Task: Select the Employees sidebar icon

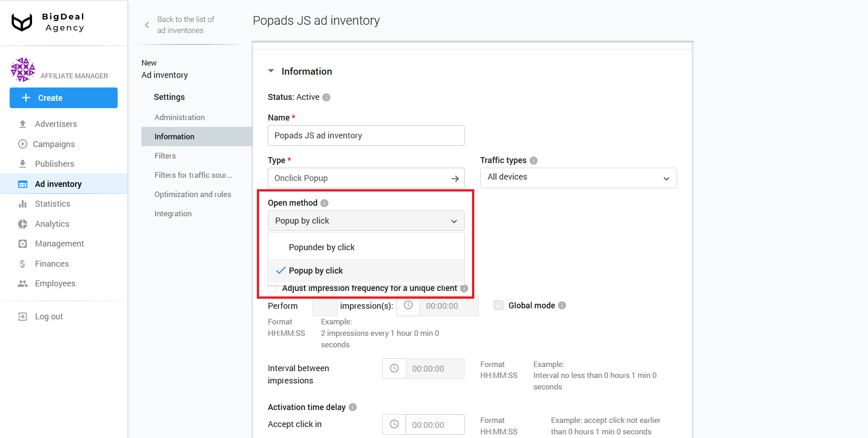Action: pyautogui.click(x=23, y=283)
